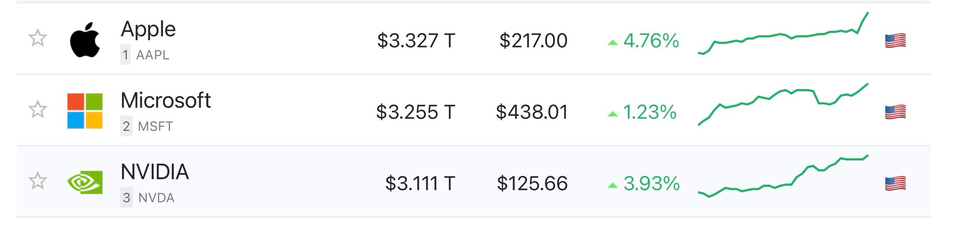The image size is (980, 225).
Task: Click the AAPL ticker symbol
Action: [153, 55]
